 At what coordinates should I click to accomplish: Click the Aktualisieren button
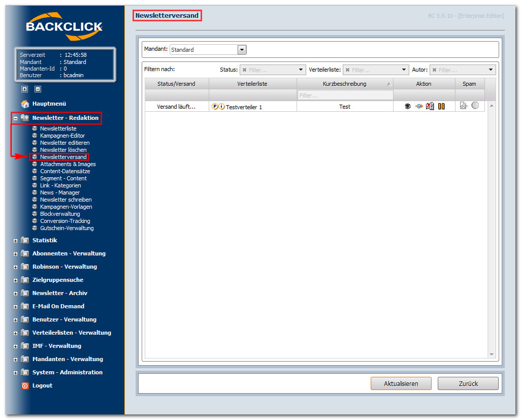point(401,383)
